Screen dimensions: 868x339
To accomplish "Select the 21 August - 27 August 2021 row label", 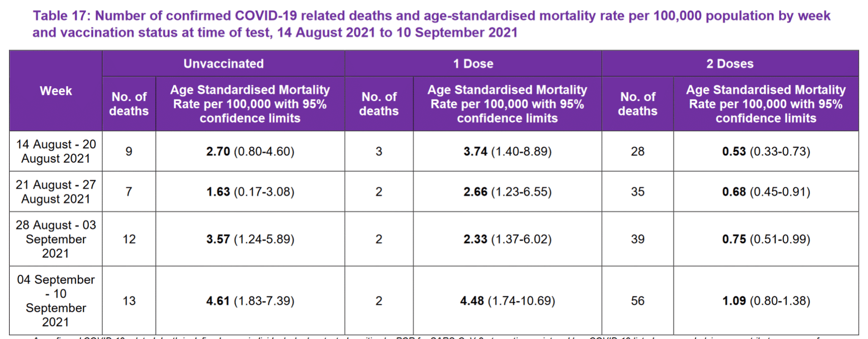I will pyautogui.click(x=56, y=192).
